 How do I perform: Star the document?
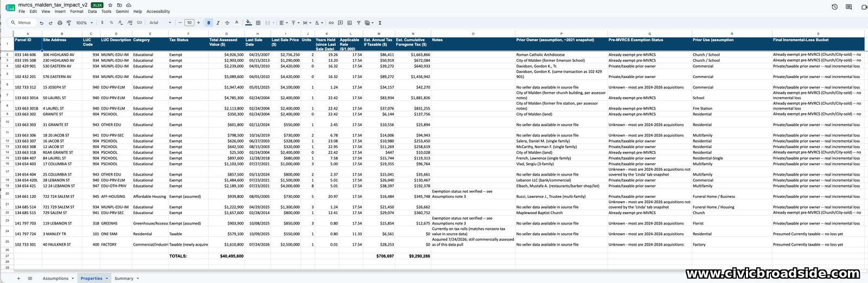pos(111,5)
